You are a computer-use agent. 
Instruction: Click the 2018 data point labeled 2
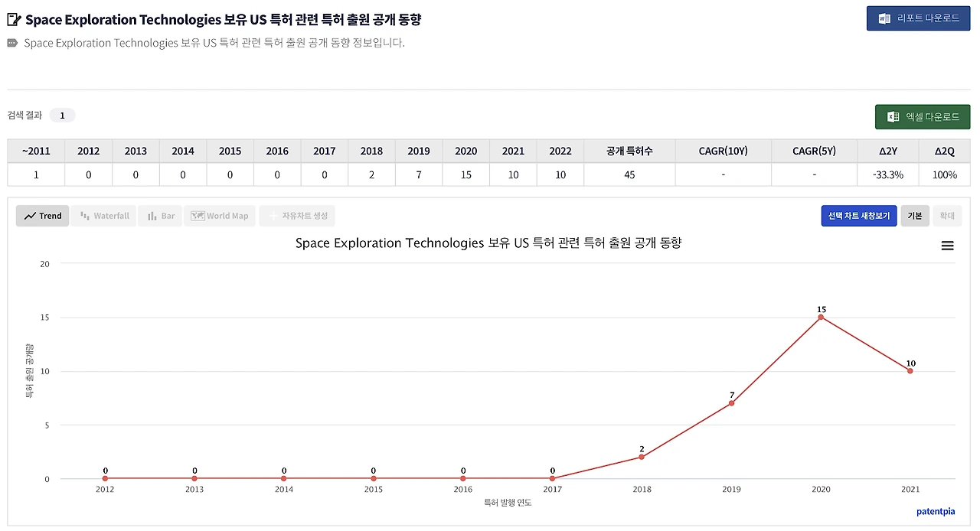tap(642, 458)
